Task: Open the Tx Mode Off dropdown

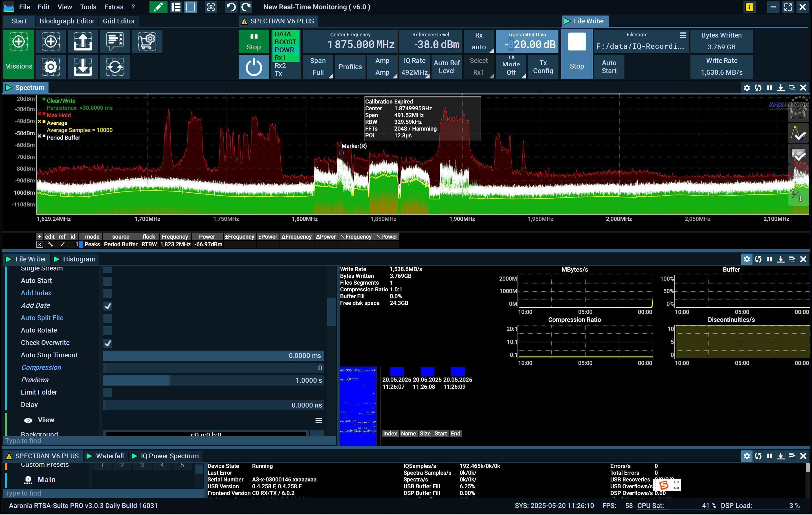Action: (x=511, y=67)
